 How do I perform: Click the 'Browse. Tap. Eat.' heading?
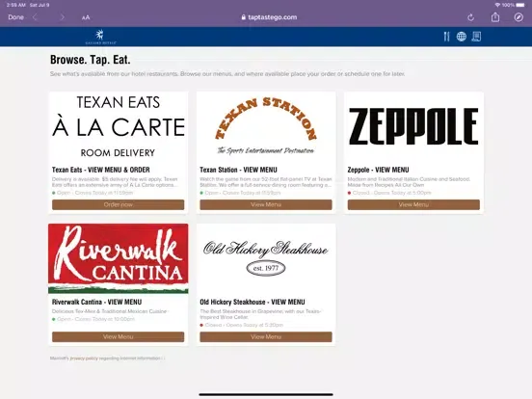pos(91,60)
